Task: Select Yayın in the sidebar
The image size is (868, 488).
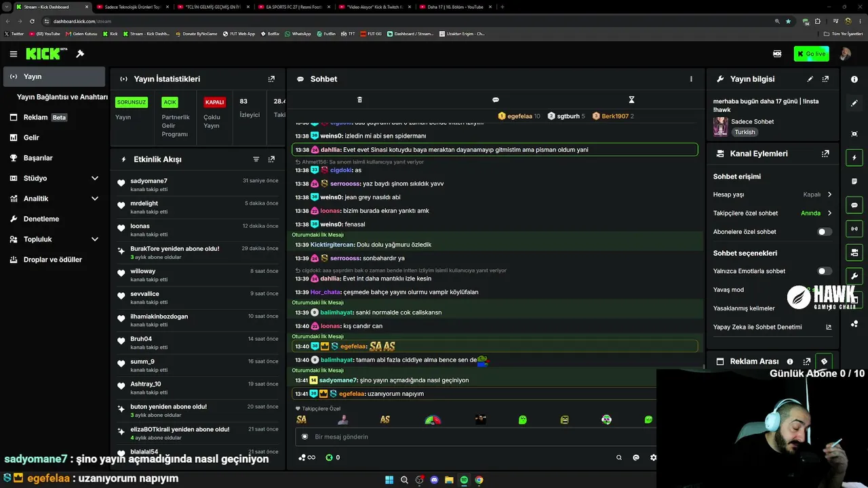Action: (x=54, y=77)
